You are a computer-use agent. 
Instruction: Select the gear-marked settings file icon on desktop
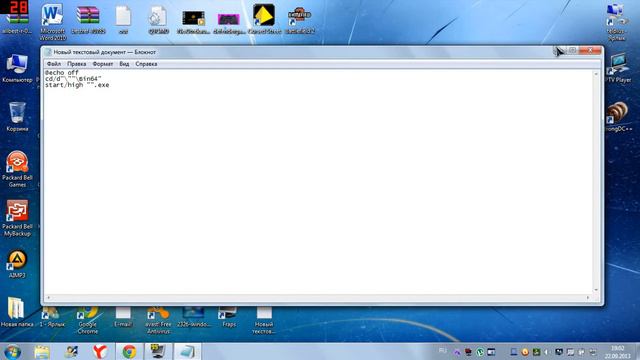point(158,19)
